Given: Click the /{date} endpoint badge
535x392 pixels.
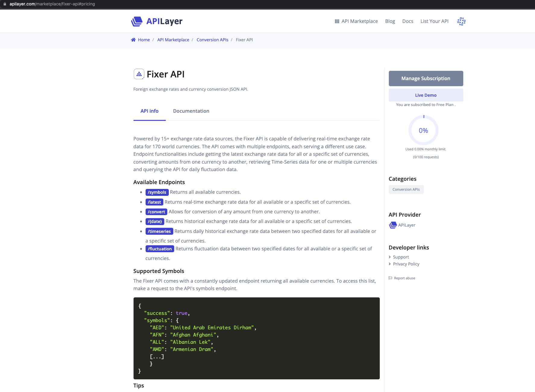Looking at the screenshot, I should pyautogui.click(x=155, y=221).
